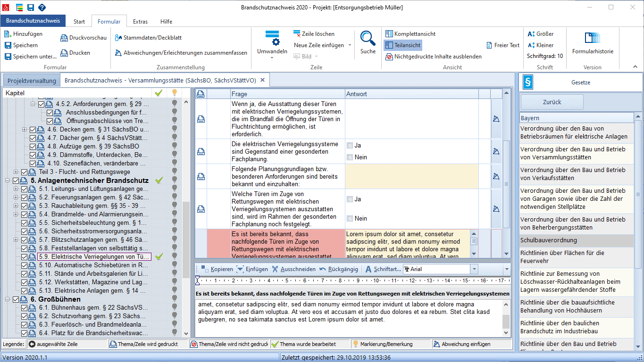Click the Ausschneiden scissors icon
Image resolution: width=644 pixels, height=362 pixels.
276,269
